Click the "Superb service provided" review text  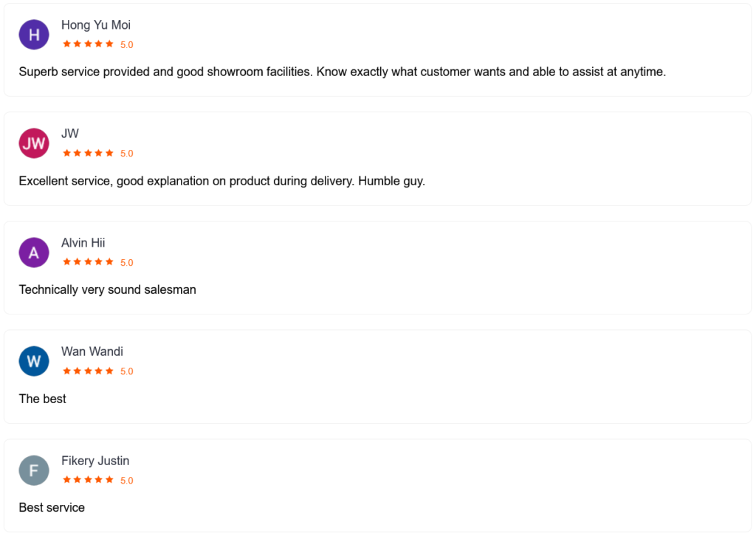point(342,72)
